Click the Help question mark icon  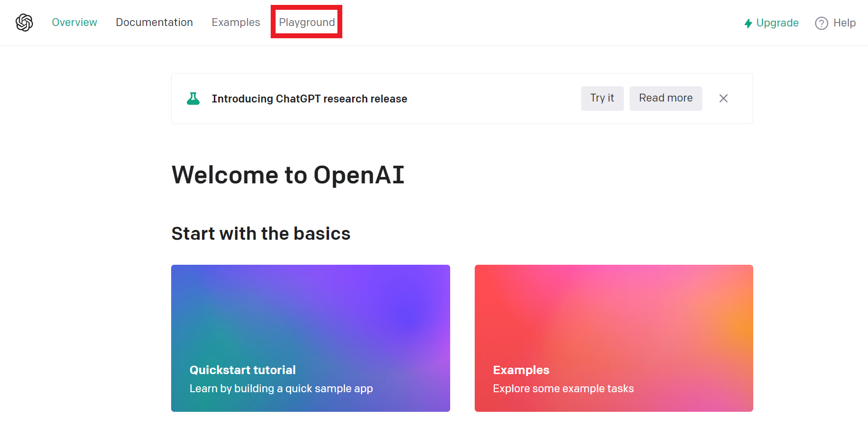[x=821, y=23]
